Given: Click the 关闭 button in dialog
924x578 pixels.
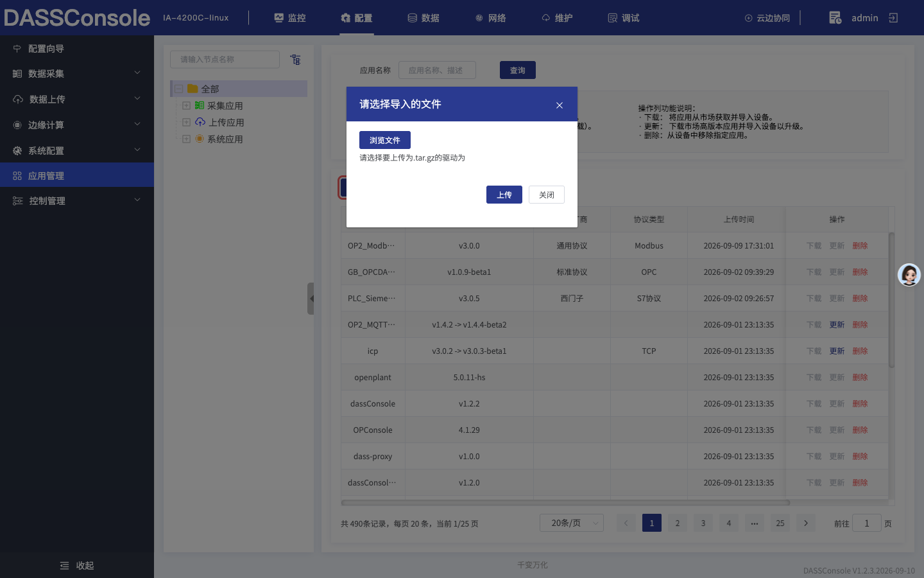Looking at the screenshot, I should tap(547, 195).
